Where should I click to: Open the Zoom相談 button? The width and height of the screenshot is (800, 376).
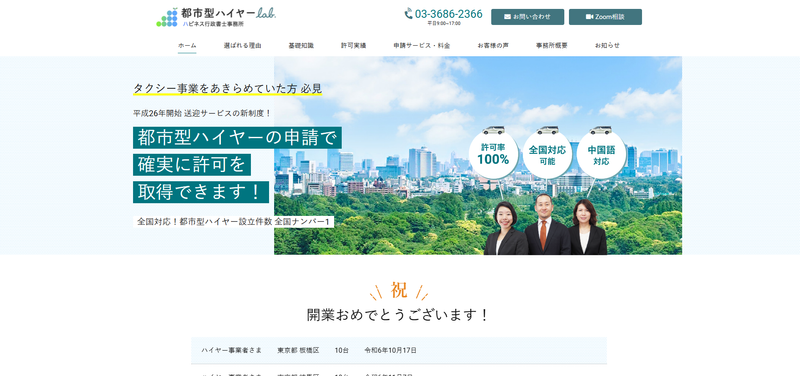click(x=605, y=17)
